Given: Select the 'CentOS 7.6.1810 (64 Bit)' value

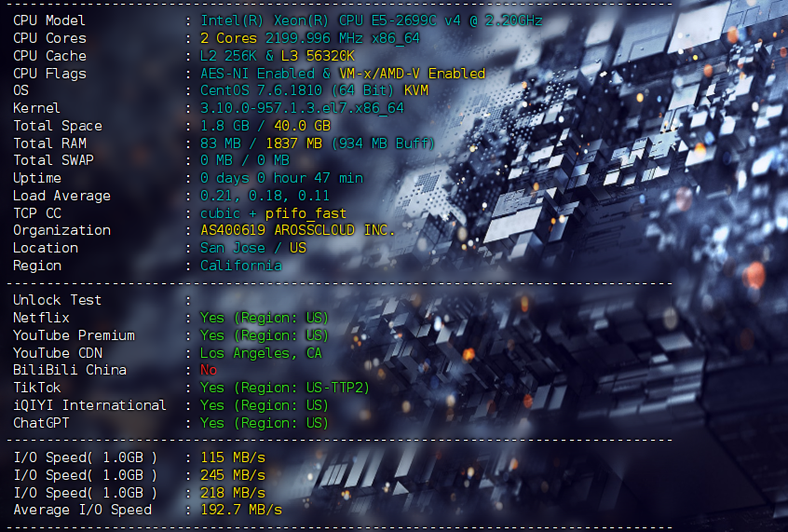Looking at the screenshot, I should pyautogui.click(x=297, y=90).
